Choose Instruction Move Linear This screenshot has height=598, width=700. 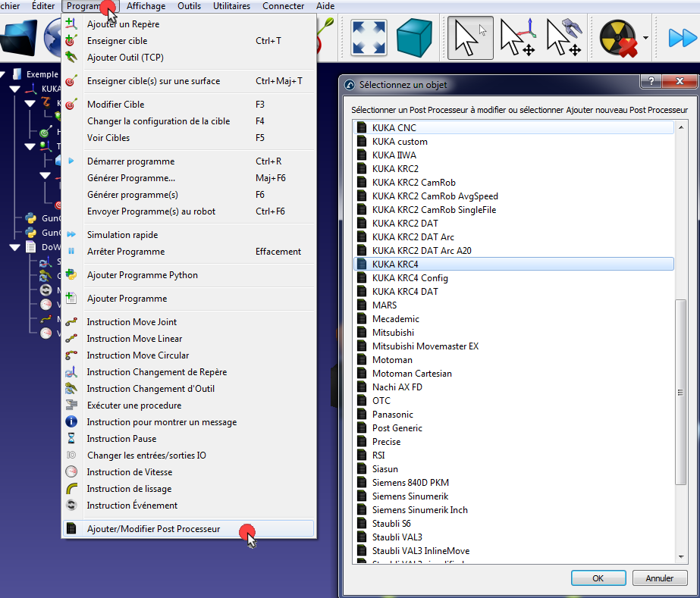click(x=188, y=338)
